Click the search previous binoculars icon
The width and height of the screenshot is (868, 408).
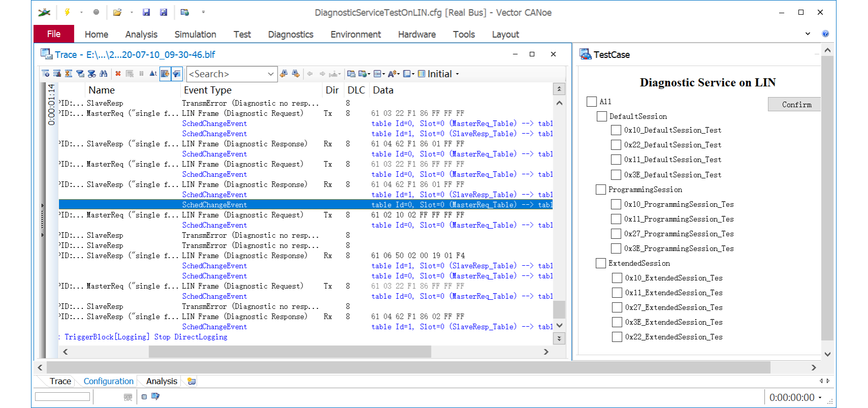[x=284, y=74]
